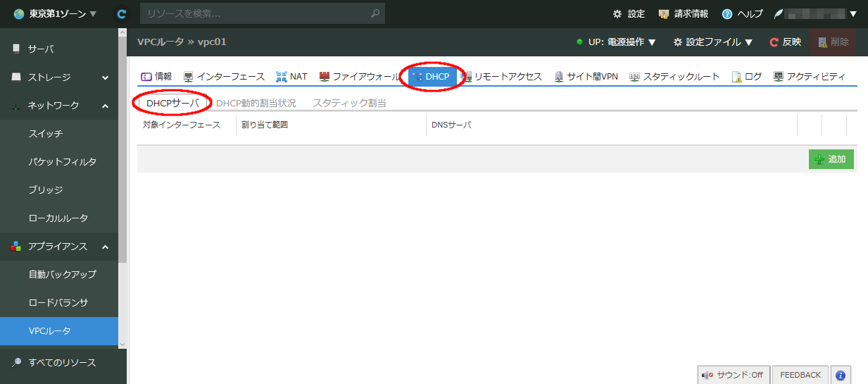868x384 pixels.
Task: Open the billing information icon
Action: [x=663, y=14]
